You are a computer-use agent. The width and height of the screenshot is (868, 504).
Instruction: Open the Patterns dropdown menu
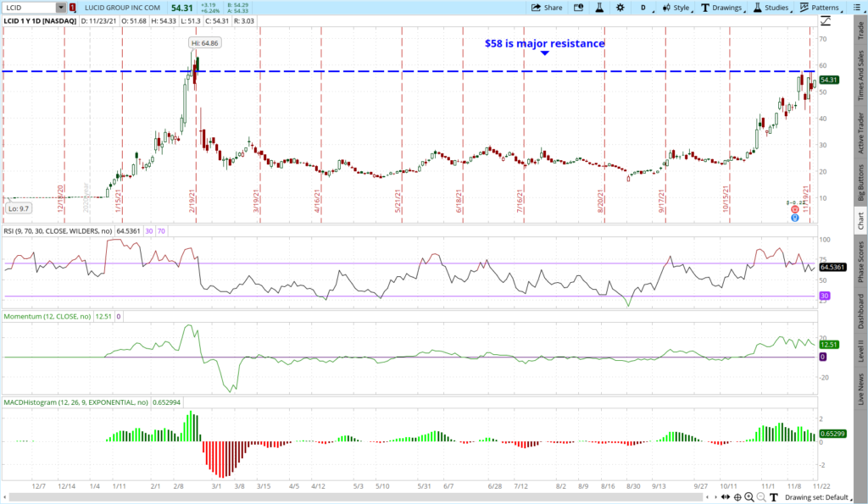pyautogui.click(x=821, y=8)
